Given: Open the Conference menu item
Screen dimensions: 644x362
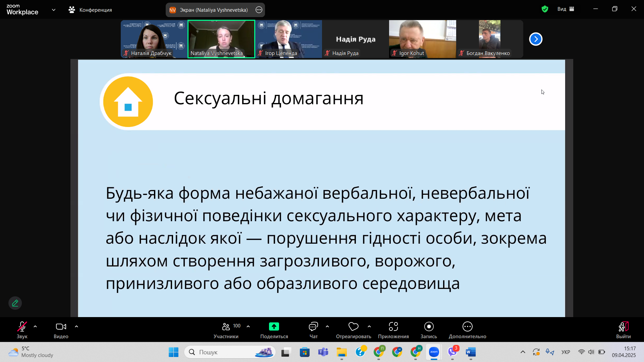Looking at the screenshot, I should tap(91, 10).
